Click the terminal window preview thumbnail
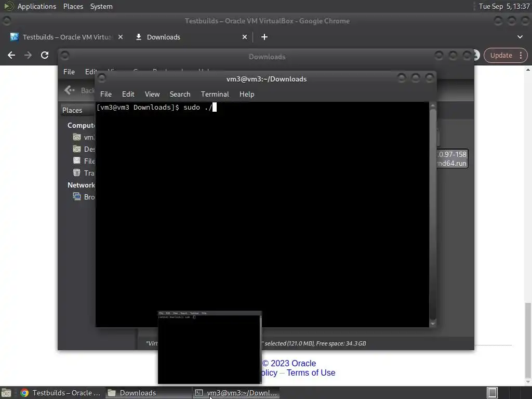This screenshot has width=532, height=399. [210, 348]
